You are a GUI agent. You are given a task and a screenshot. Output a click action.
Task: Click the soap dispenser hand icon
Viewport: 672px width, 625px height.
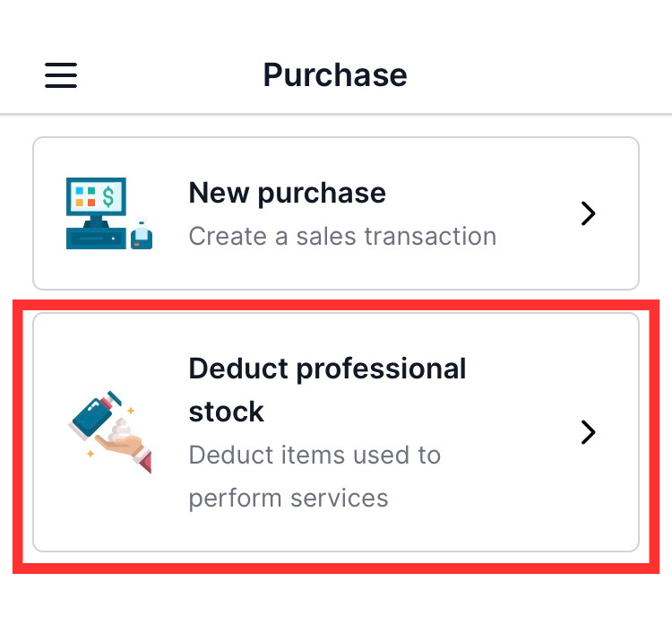[x=110, y=431]
